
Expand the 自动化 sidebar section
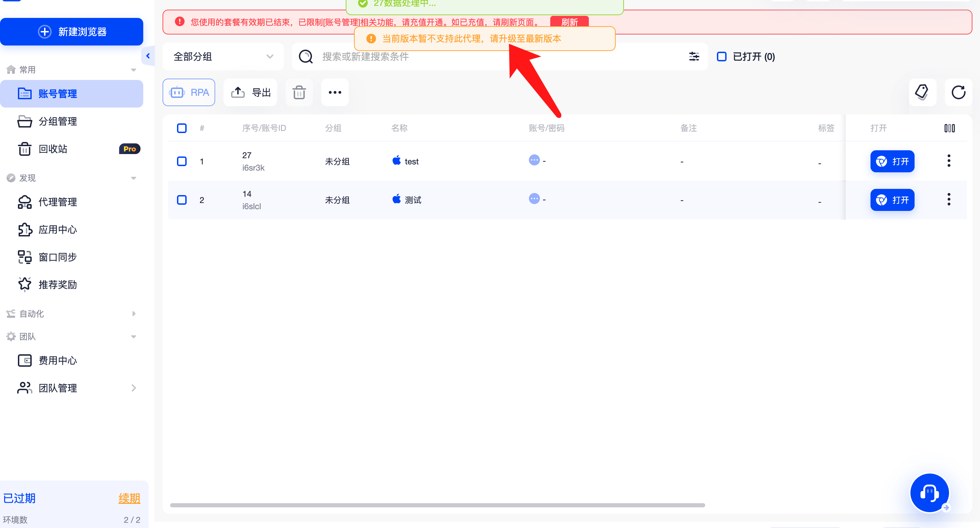pyautogui.click(x=133, y=314)
